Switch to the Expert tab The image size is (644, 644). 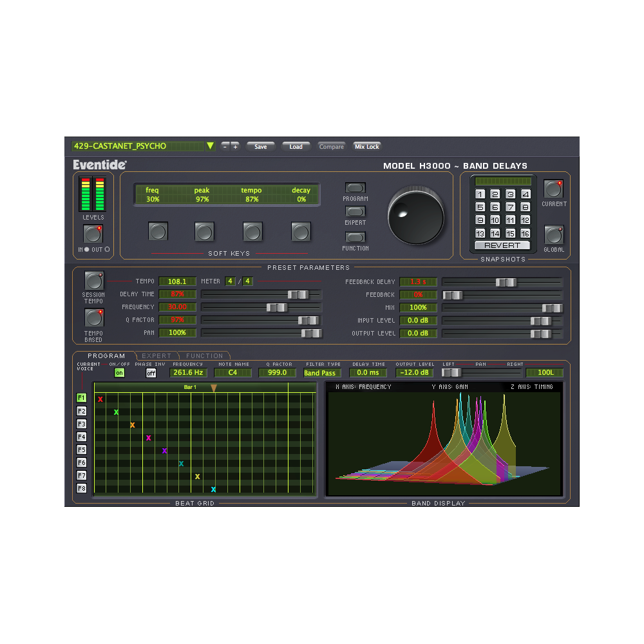pos(156,355)
